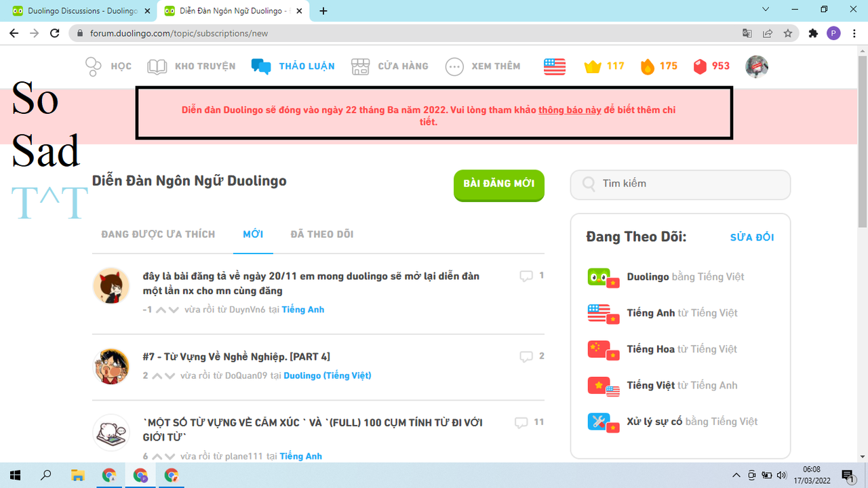This screenshot has width=868, height=488.
Task: Click Tiếng Anh link under DuynVn6 post
Action: [303, 310]
